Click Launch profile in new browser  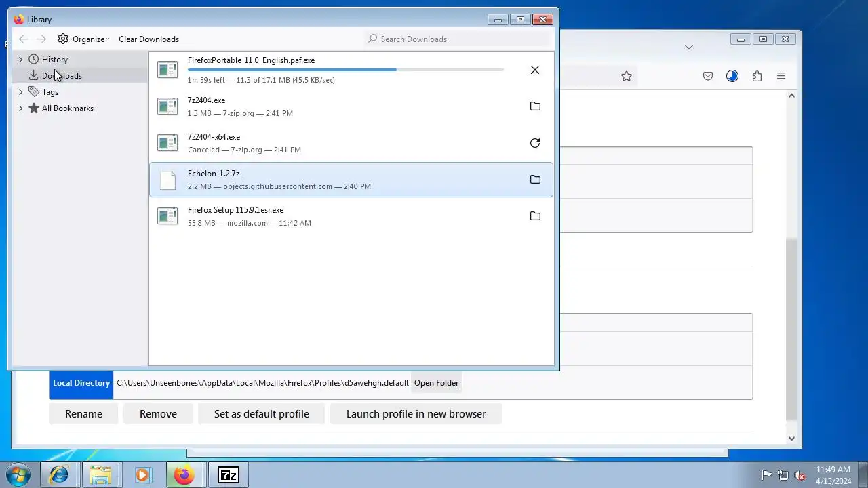pyautogui.click(x=416, y=414)
